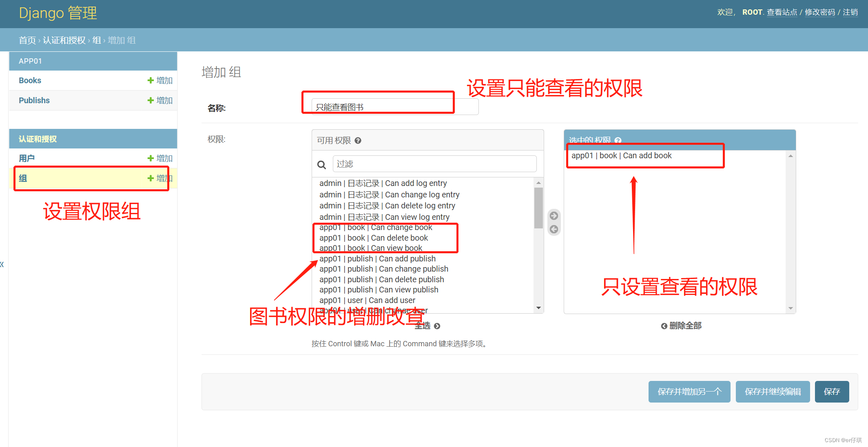Click the left arrow to remove selected permissions

[x=554, y=229]
